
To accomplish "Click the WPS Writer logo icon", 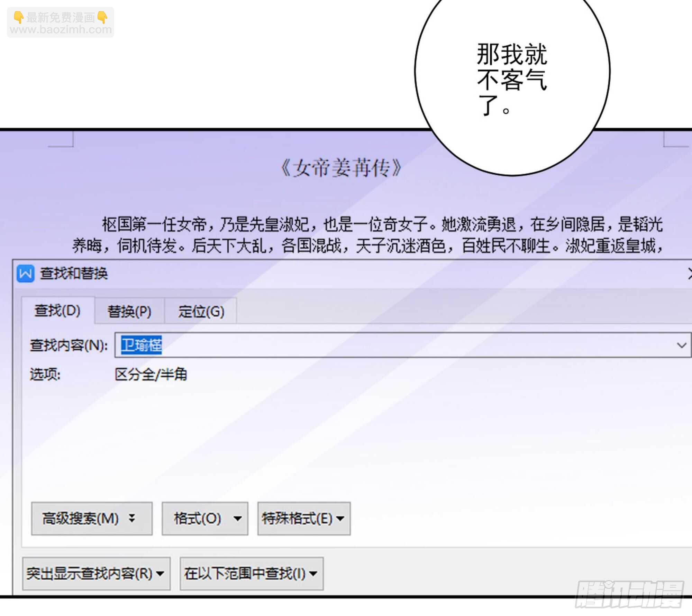I will (26, 274).
